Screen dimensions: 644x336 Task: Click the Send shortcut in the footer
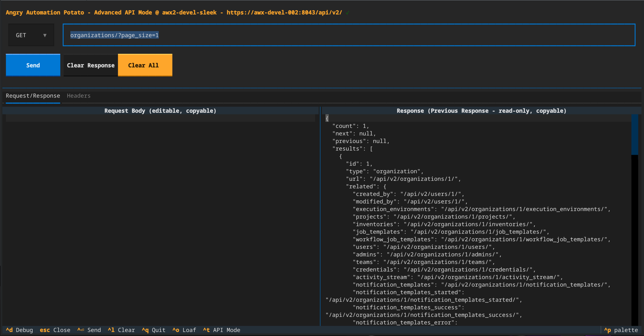coord(89,330)
